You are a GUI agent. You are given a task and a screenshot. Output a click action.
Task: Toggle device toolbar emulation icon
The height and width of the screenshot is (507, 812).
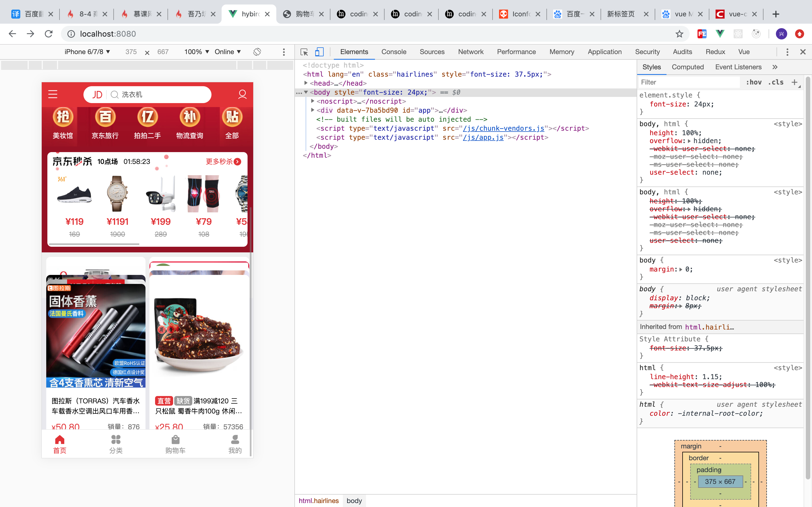(319, 51)
